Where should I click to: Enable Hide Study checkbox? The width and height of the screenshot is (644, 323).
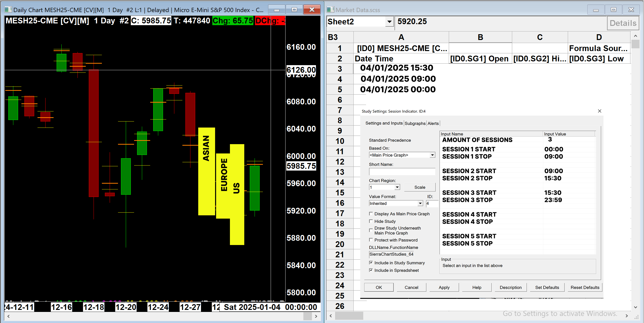tap(371, 221)
